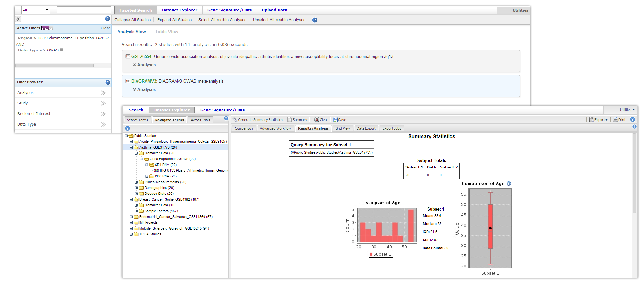The width and height of the screenshot is (644, 289).
Task: Switch to the Across Trials tab
Action: pos(200,120)
